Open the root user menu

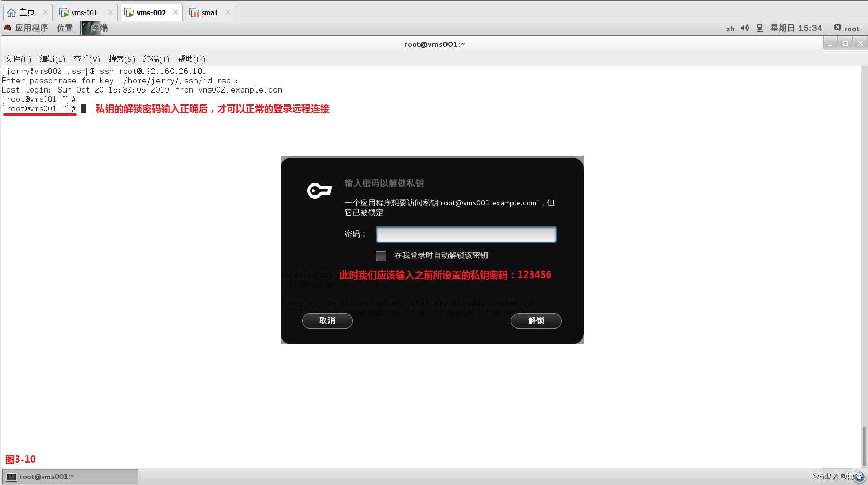(851, 28)
